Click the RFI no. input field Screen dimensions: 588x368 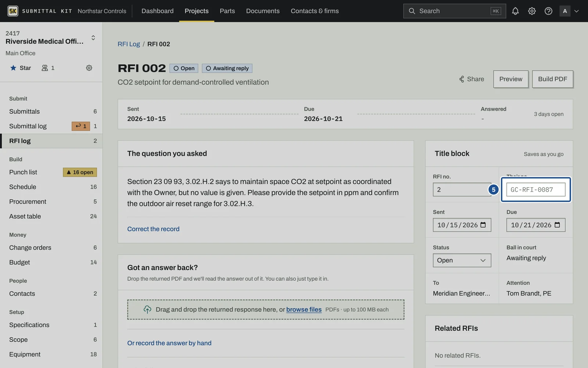click(462, 190)
